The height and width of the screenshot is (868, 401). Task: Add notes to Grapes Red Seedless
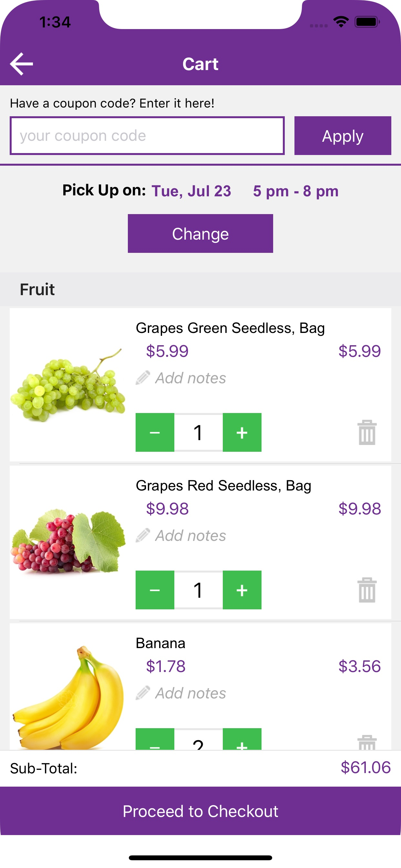coord(181,535)
